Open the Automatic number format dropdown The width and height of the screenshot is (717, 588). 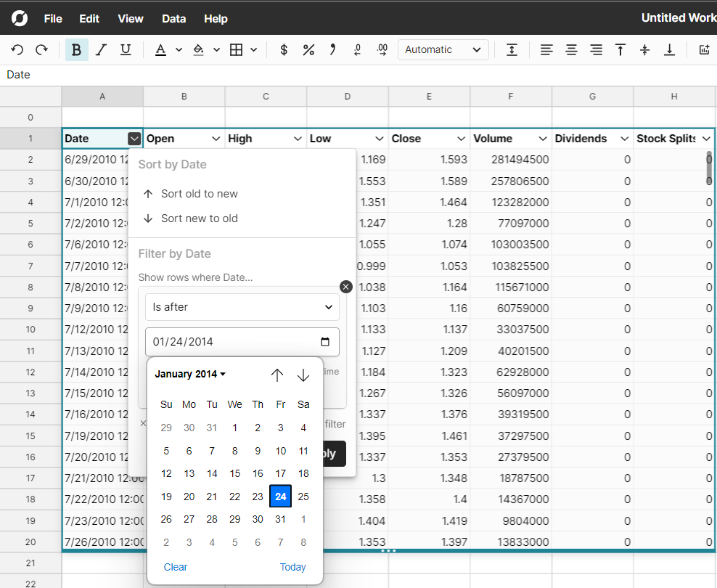click(x=443, y=49)
